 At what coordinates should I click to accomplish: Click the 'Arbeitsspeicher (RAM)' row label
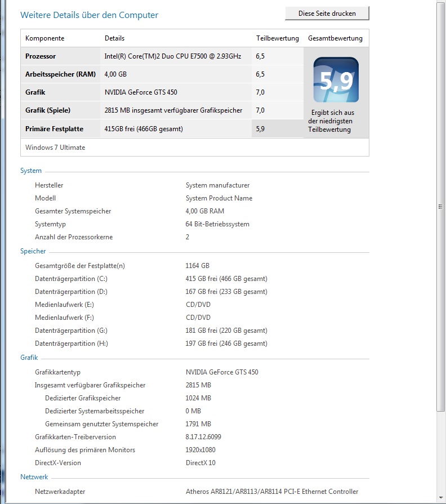click(60, 74)
